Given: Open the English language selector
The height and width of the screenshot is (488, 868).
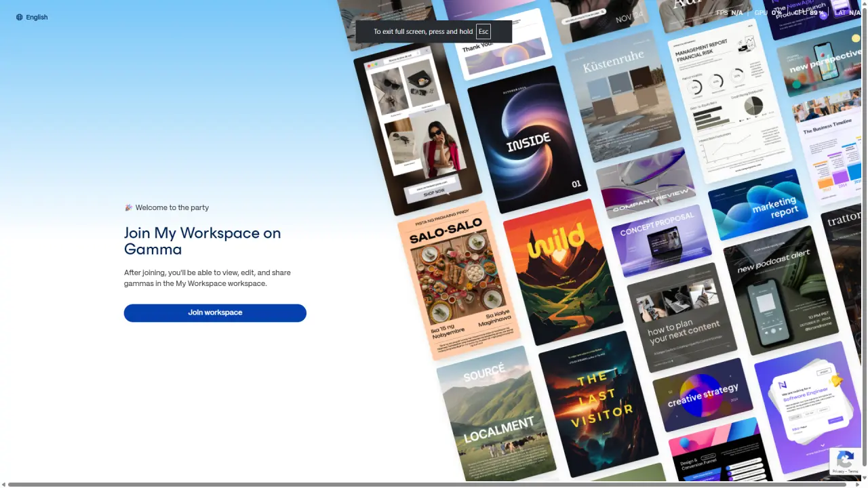Looking at the screenshot, I should 32,17.
